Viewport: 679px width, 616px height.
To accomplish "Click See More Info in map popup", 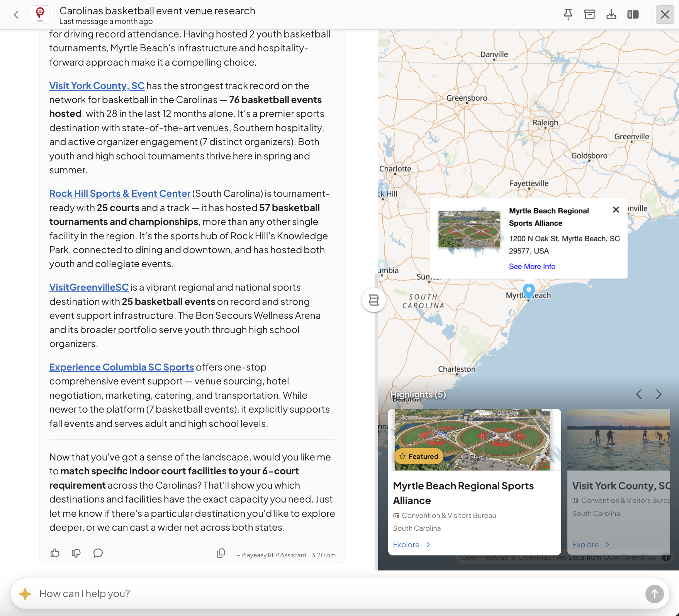I will (532, 266).
